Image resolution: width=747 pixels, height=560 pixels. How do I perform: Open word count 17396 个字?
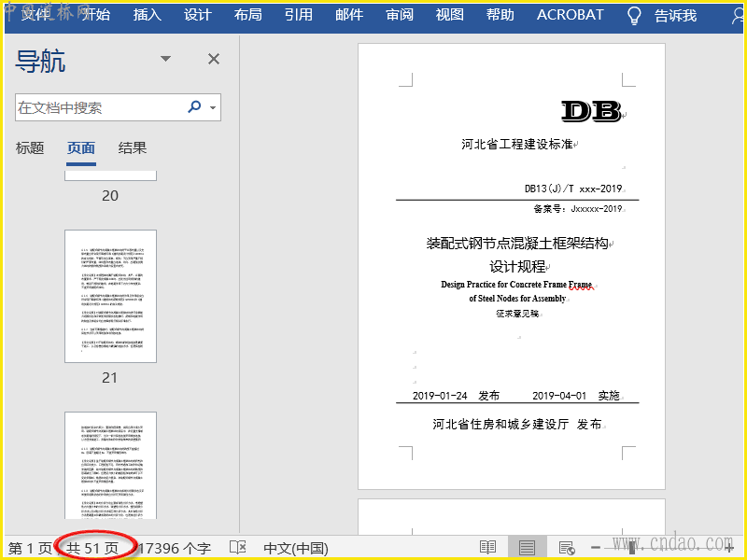pyautogui.click(x=175, y=549)
